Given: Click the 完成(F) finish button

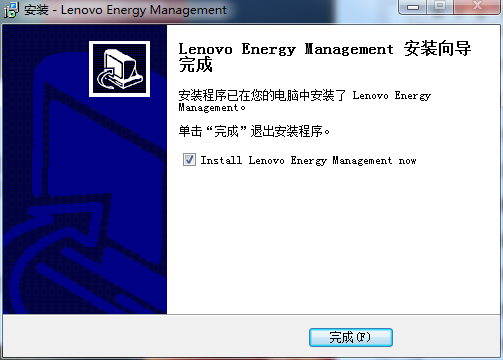Looking at the screenshot, I should pyautogui.click(x=351, y=337).
